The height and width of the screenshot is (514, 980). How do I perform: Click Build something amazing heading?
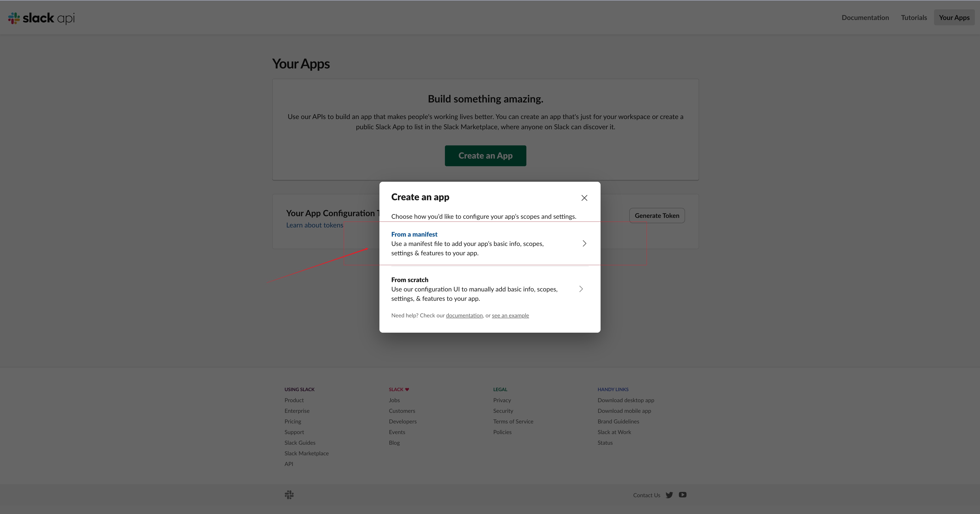486,99
